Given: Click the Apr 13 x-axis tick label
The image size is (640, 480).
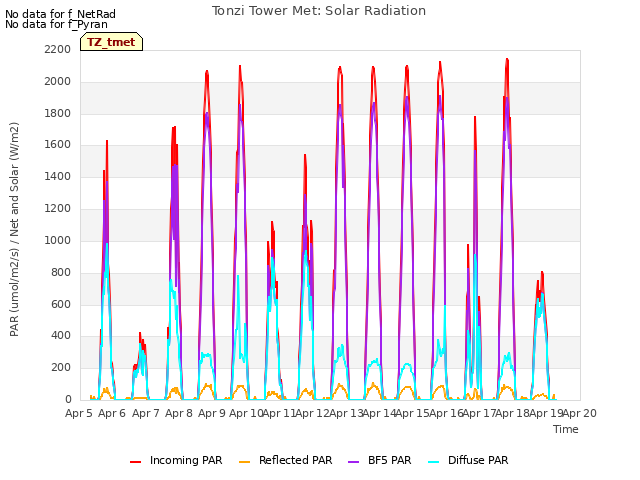Looking at the screenshot, I should 346,413.
